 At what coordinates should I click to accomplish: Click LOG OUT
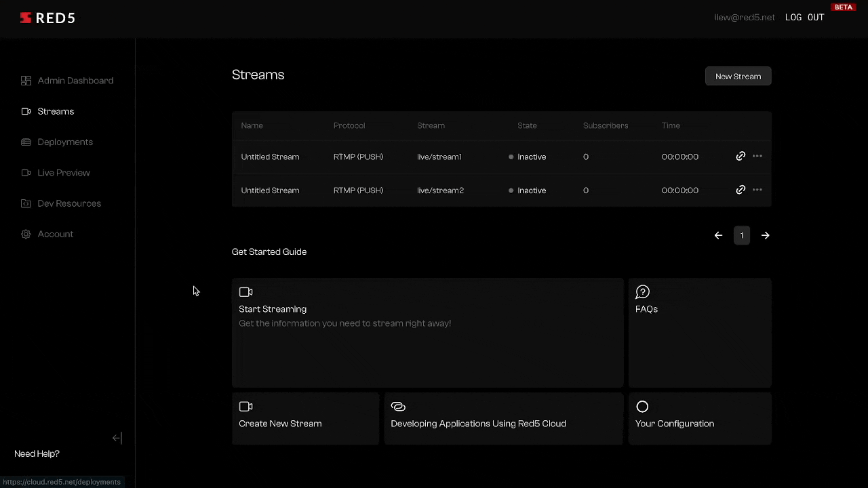804,18
